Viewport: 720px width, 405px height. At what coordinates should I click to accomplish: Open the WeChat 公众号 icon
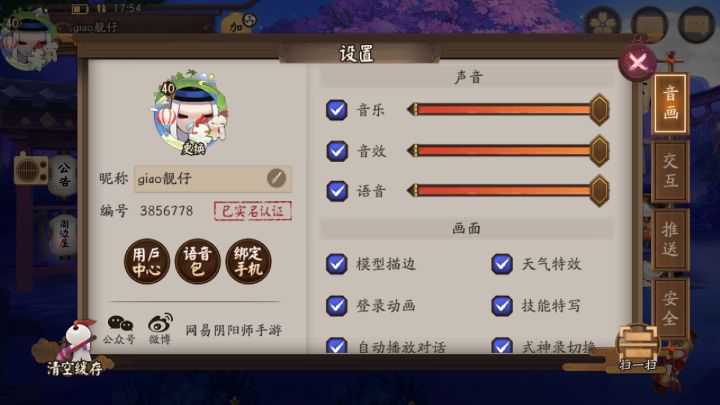[x=120, y=329]
